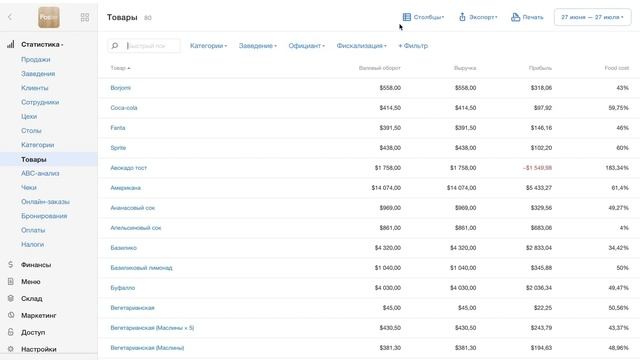Viewport: 640px width, 360px height.
Task: Open the Borjomi product link
Action: (121, 88)
